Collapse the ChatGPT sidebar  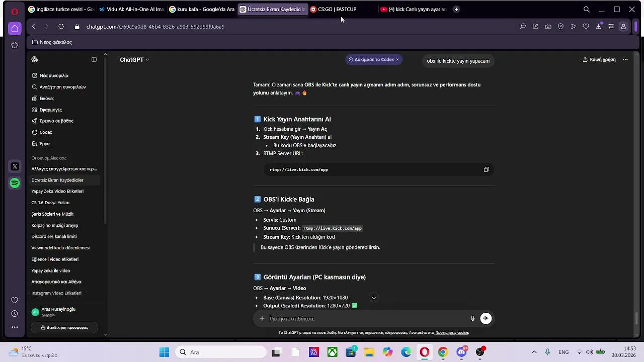click(x=94, y=59)
